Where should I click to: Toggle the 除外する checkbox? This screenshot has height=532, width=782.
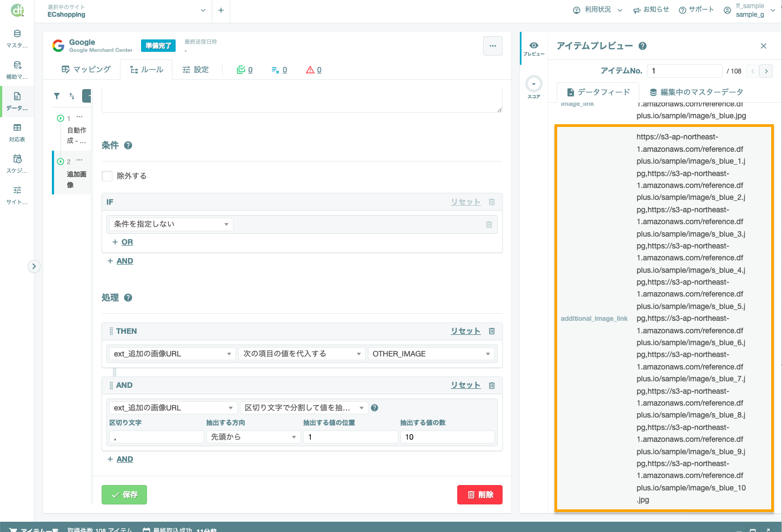click(107, 176)
